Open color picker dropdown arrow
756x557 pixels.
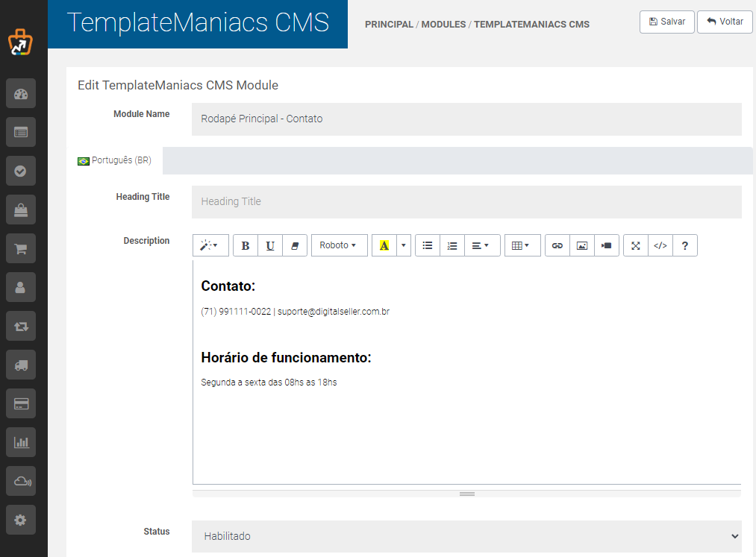404,246
